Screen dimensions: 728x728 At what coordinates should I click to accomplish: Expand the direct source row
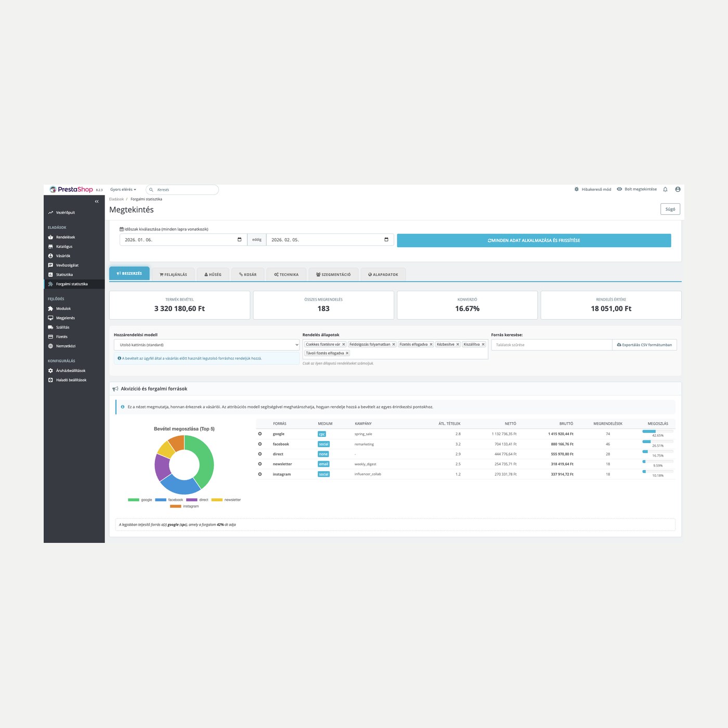tap(260, 454)
